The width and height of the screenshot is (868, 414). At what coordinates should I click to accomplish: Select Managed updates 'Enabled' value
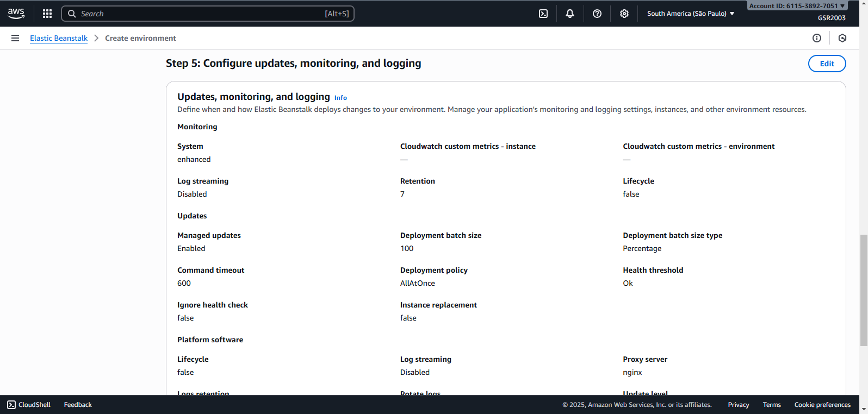tap(191, 248)
